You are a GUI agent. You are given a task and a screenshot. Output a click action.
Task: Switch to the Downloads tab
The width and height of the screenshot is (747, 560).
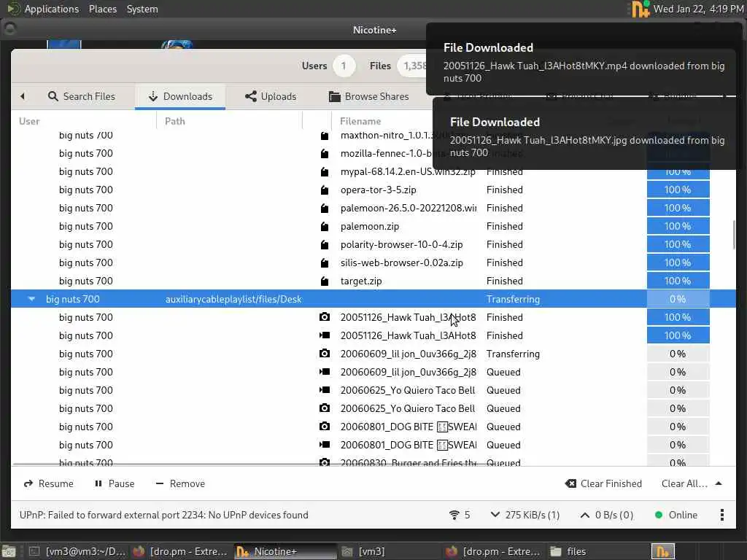180,96
